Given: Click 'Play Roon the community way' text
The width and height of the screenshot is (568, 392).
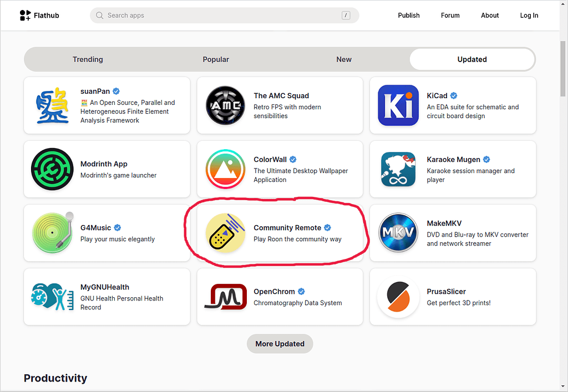Looking at the screenshot, I should [297, 240].
